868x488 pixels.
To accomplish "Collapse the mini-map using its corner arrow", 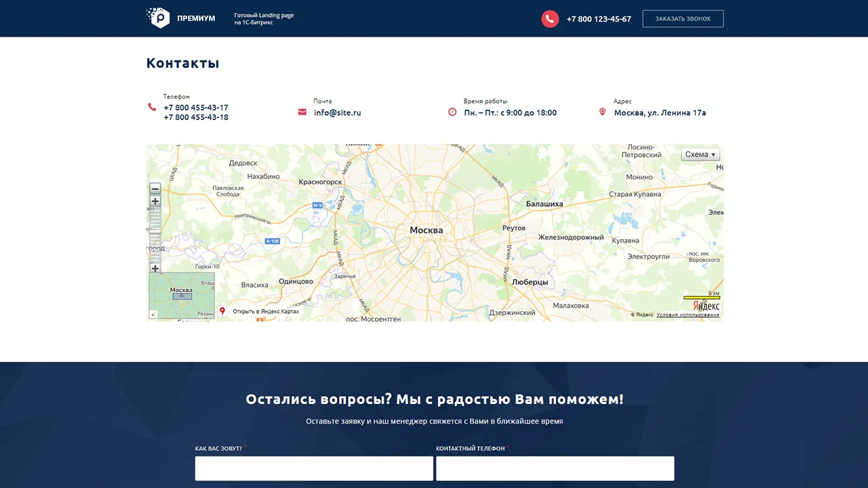I will [153, 314].
